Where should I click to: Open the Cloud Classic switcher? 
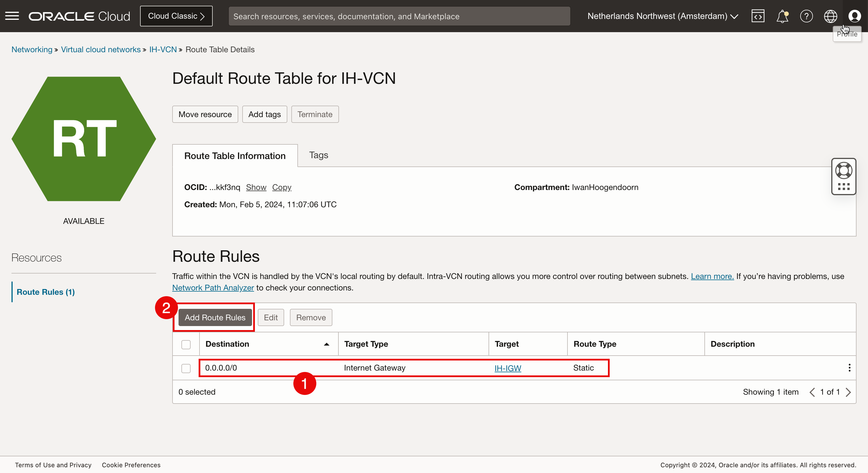[x=176, y=16]
